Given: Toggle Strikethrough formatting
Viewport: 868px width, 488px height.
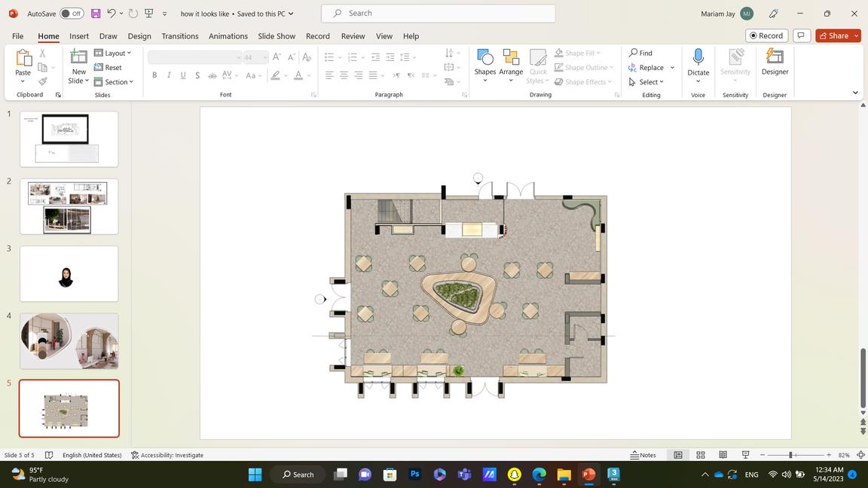Looking at the screenshot, I should click(x=212, y=75).
